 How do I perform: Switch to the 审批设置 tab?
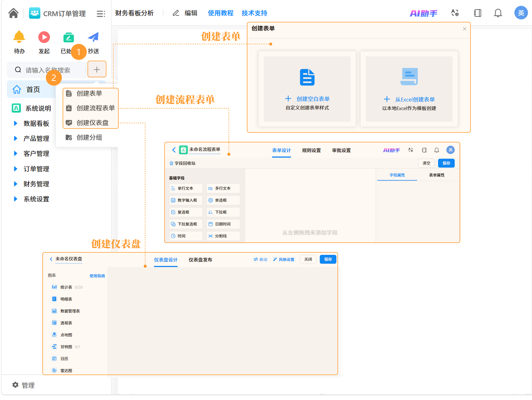341,150
